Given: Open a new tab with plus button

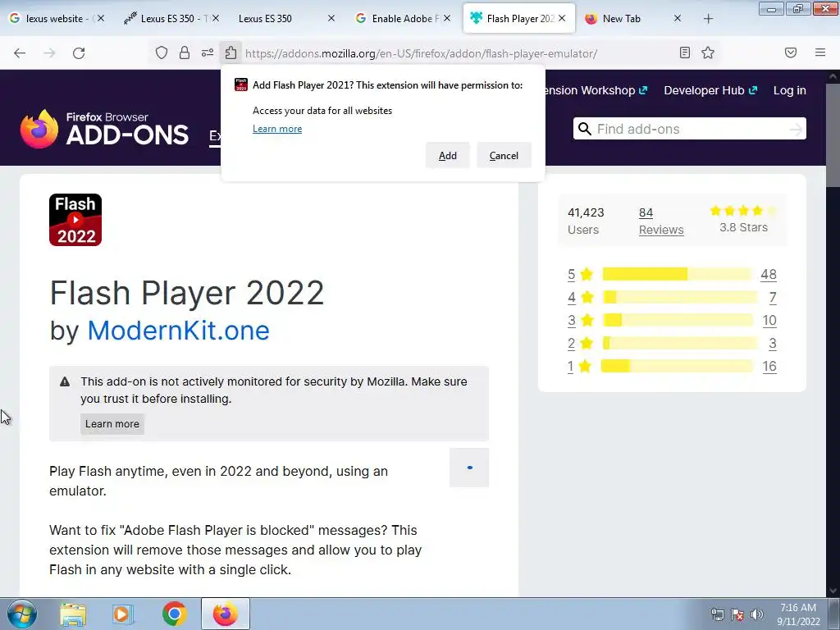Looking at the screenshot, I should click(x=708, y=19).
